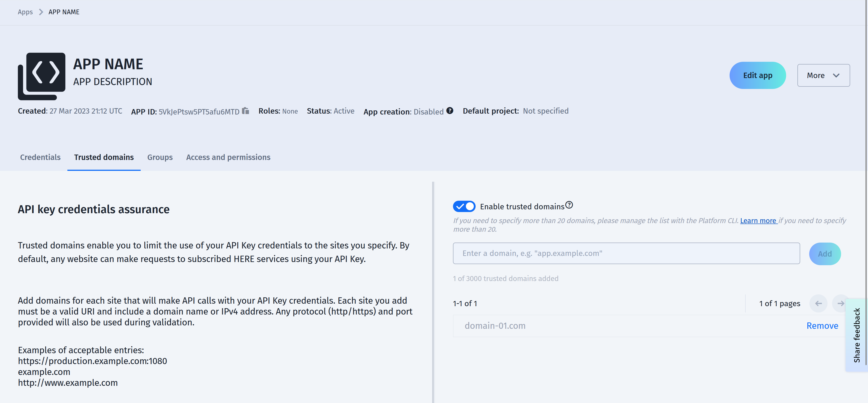Viewport: 868px width, 403px height.
Task: Click the Add domain button
Action: click(825, 254)
